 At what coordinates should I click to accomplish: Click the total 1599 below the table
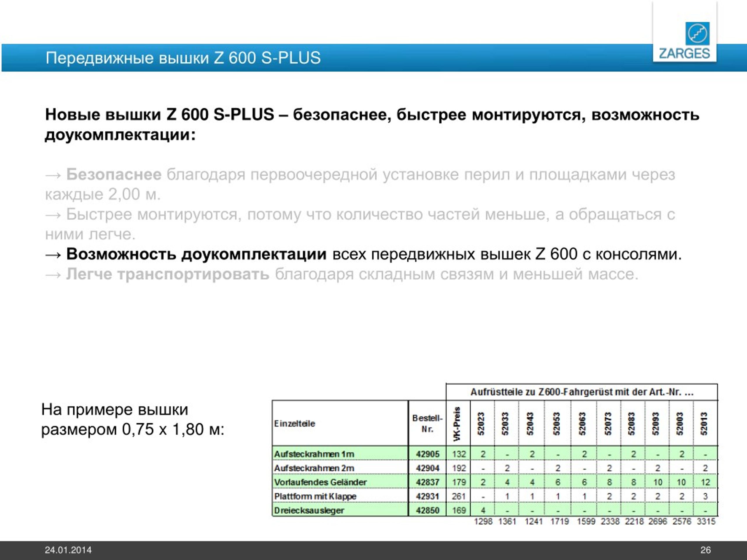coord(586,521)
